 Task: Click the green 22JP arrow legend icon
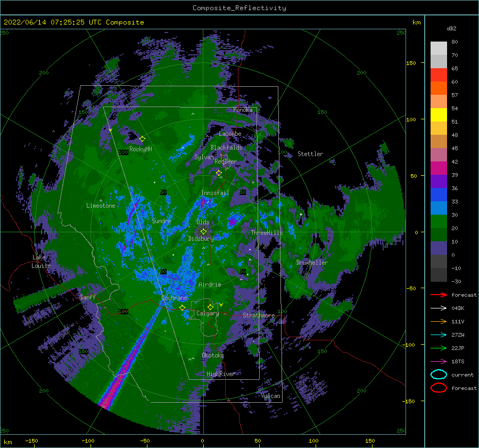pos(439,348)
